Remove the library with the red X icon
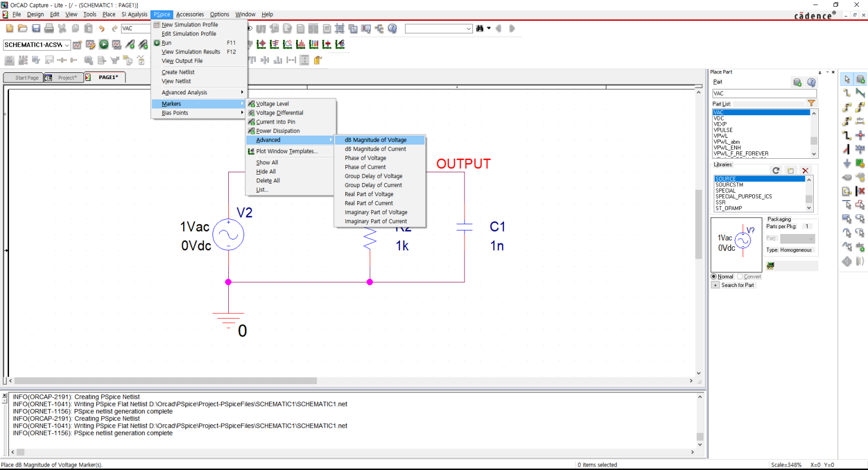Screen dimensions: 868x470 pyautogui.click(x=805, y=171)
